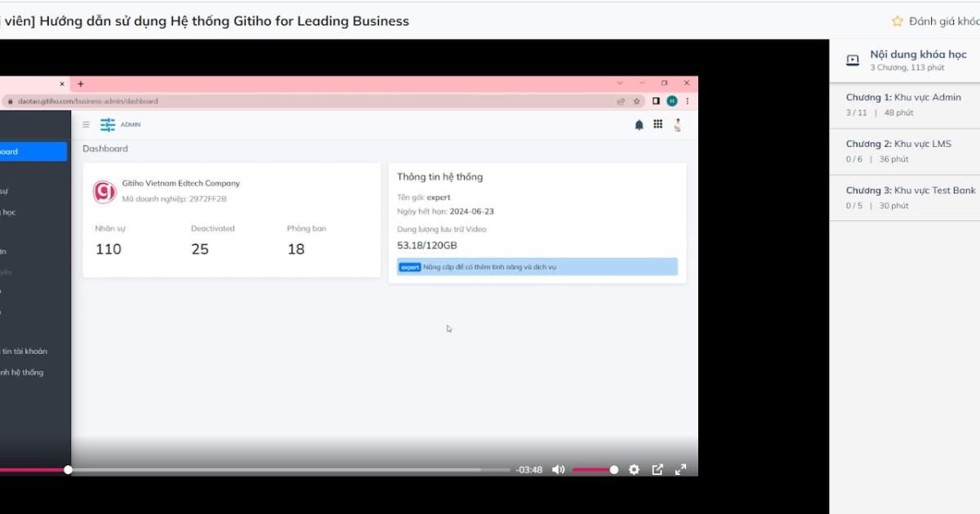Click the expert upgrade banner
Screen dimensions: 980x514
[x=537, y=267]
